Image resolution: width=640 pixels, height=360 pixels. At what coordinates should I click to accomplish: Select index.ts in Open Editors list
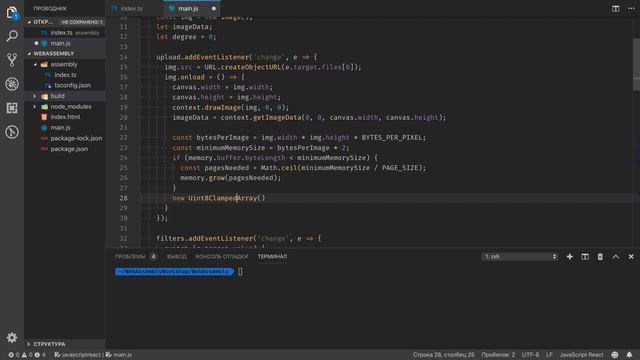coord(65,33)
